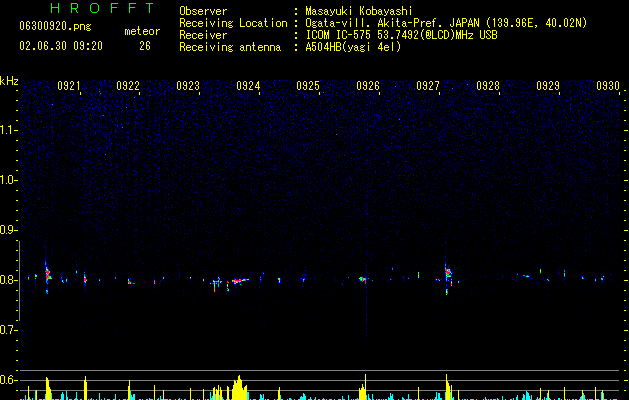Click the 0927 time marker
Viewport: 629px width, 400px height.
[428, 86]
